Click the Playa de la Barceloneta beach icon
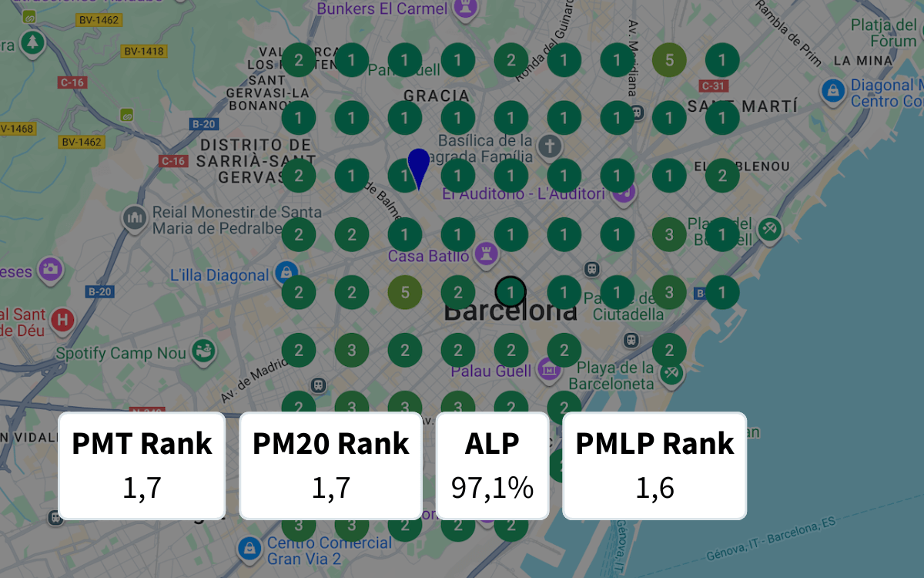This screenshot has height=578, width=924. pos(671,373)
